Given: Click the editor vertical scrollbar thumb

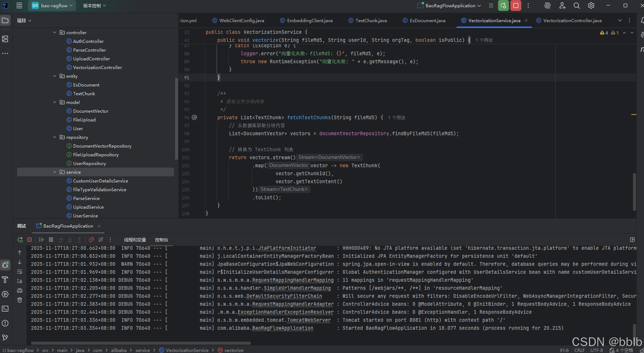Looking at the screenshot, I should tap(635, 192).
